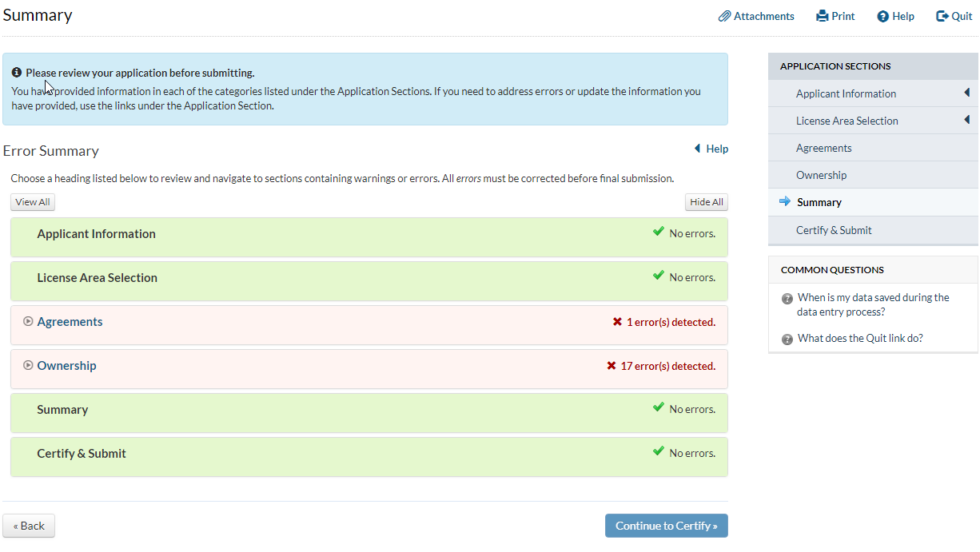
Task: Click the red X on Ownership errors
Action: pos(612,366)
